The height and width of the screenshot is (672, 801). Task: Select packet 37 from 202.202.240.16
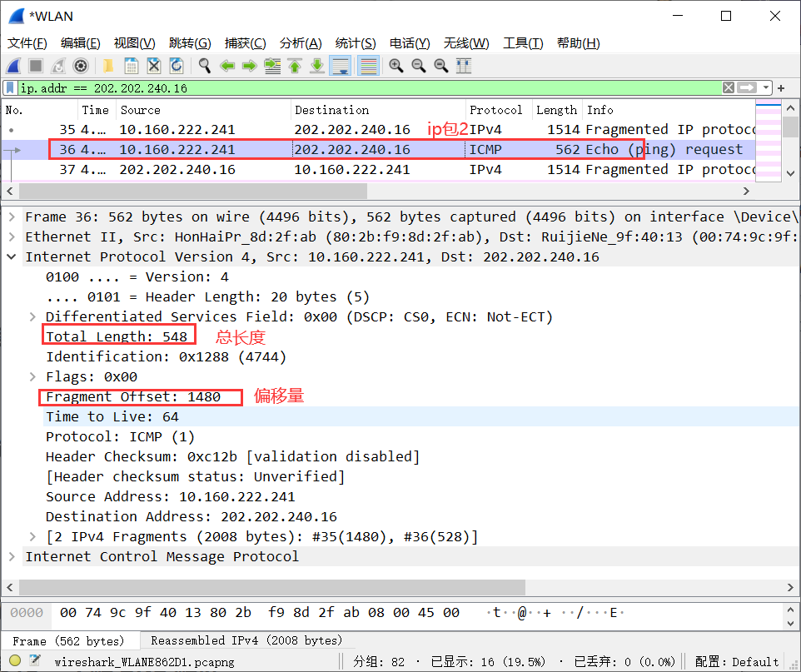[x=379, y=169]
